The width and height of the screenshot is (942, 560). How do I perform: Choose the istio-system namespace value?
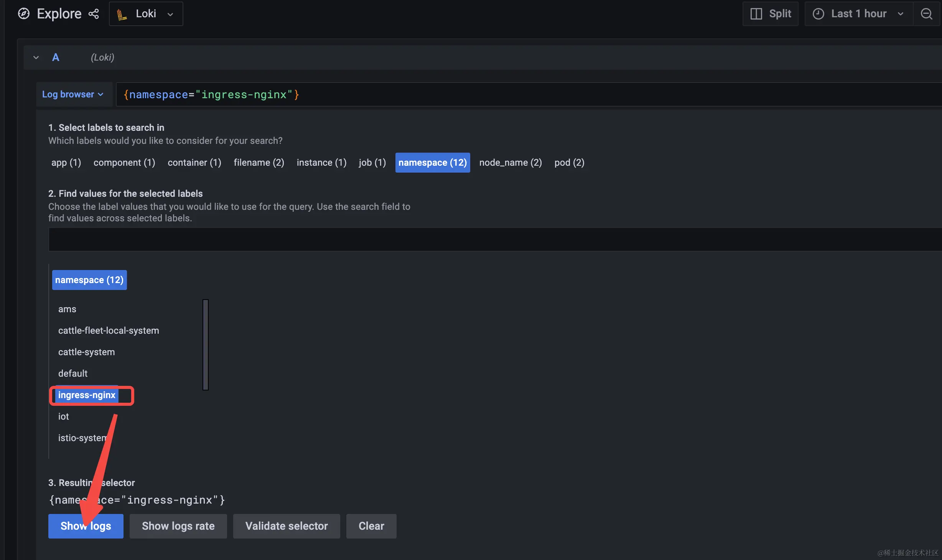tap(82, 438)
